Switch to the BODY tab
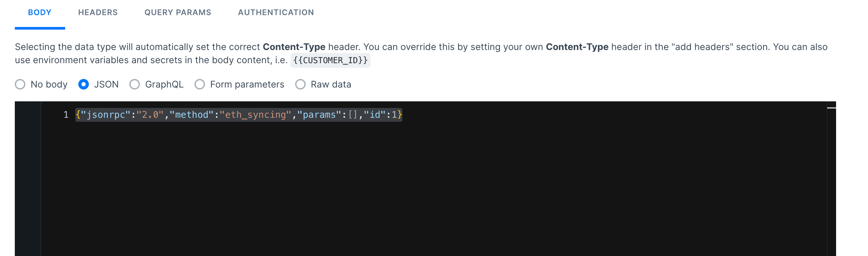The width and height of the screenshot is (868, 256). (40, 13)
